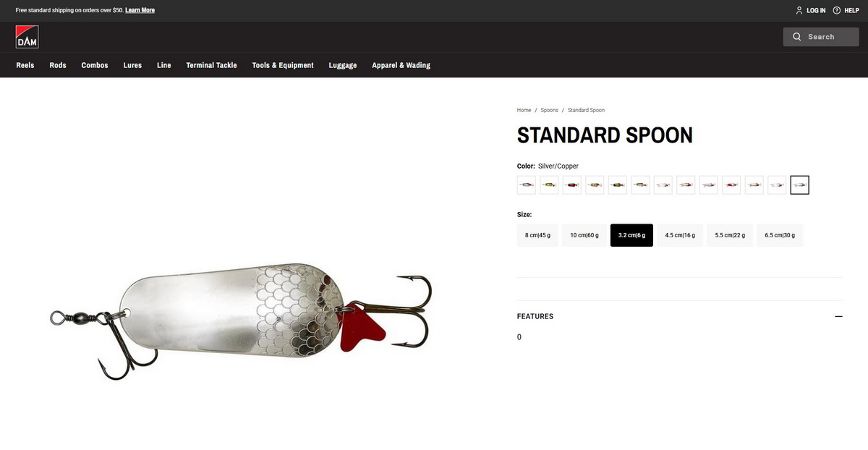Click the LOG IN user icon
868x450 pixels.
(x=799, y=10)
